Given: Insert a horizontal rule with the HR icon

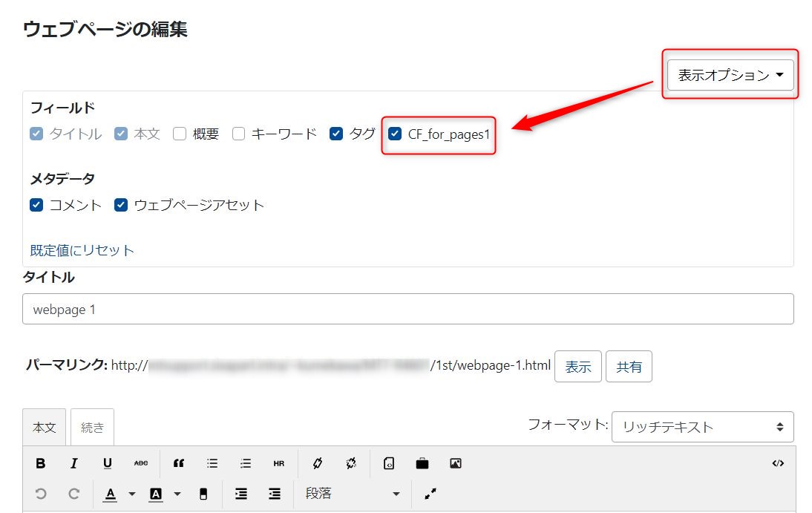Looking at the screenshot, I should pos(278,463).
